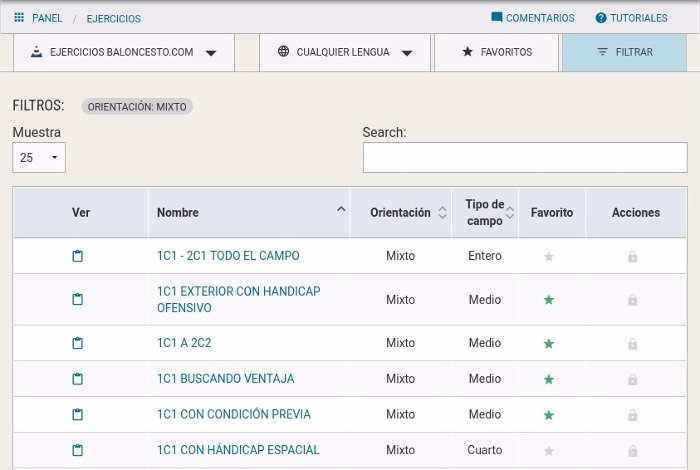Click the Panel grid icon in breadcrumb
This screenshot has height=470, width=700.
pos(19,18)
